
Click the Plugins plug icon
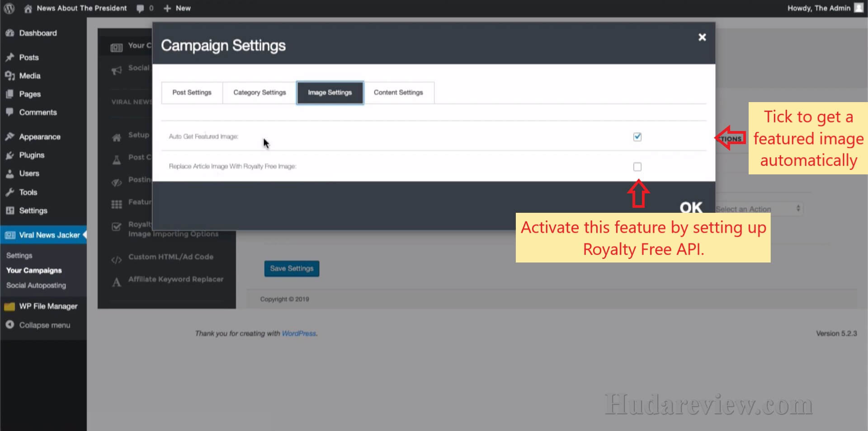[9, 155]
